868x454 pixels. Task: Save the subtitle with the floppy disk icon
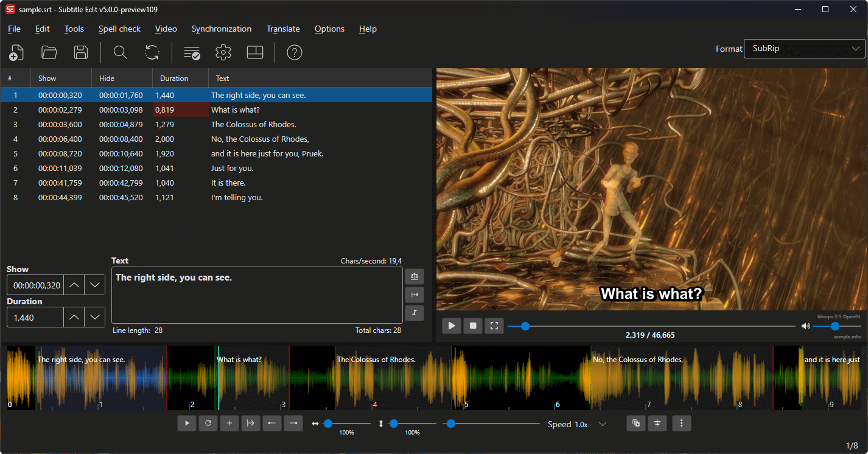[x=81, y=53]
